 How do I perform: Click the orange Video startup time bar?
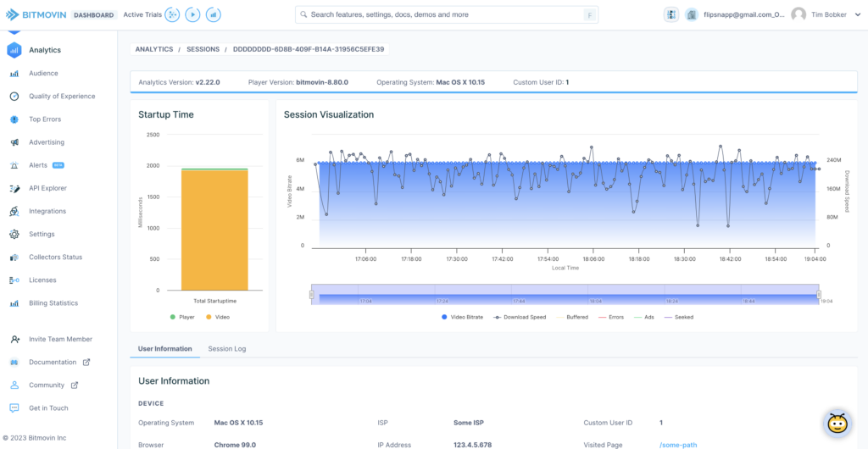pos(214,230)
